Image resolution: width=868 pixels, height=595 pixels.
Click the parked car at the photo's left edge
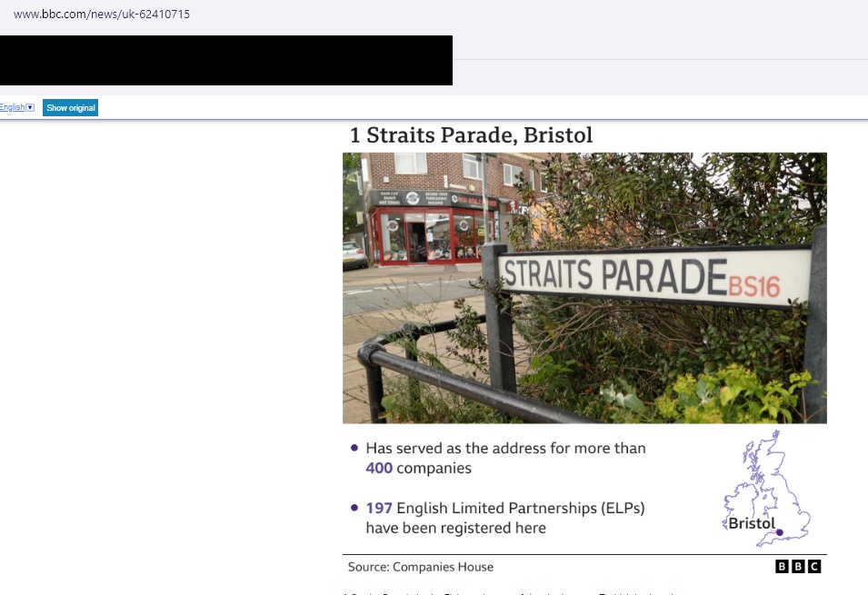pos(354,254)
